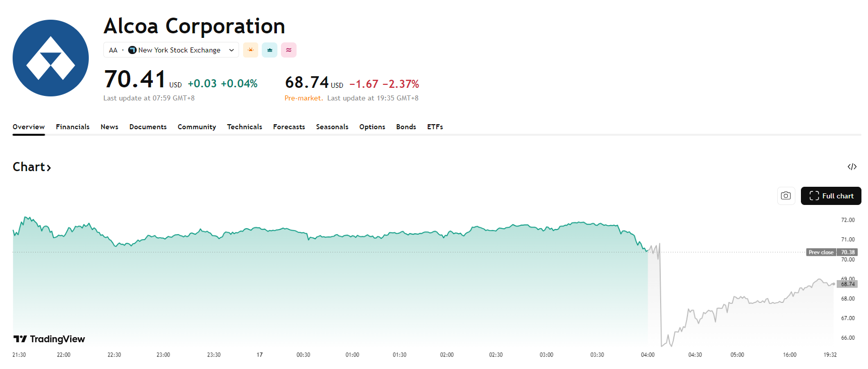Go to the Technicals tab
The height and width of the screenshot is (369, 868).
(245, 127)
